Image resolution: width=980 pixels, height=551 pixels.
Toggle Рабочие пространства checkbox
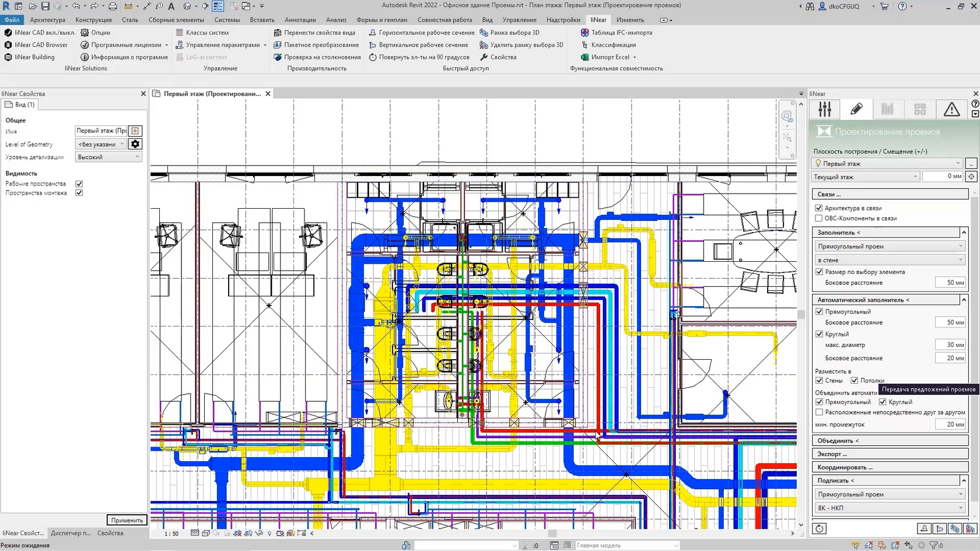click(x=79, y=184)
